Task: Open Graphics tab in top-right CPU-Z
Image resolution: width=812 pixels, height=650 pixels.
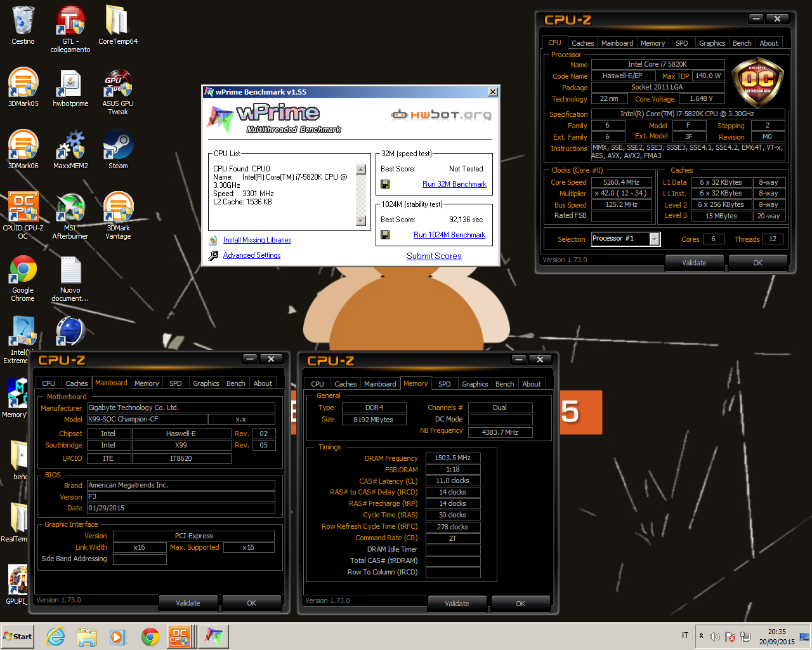Action: (712, 43)
